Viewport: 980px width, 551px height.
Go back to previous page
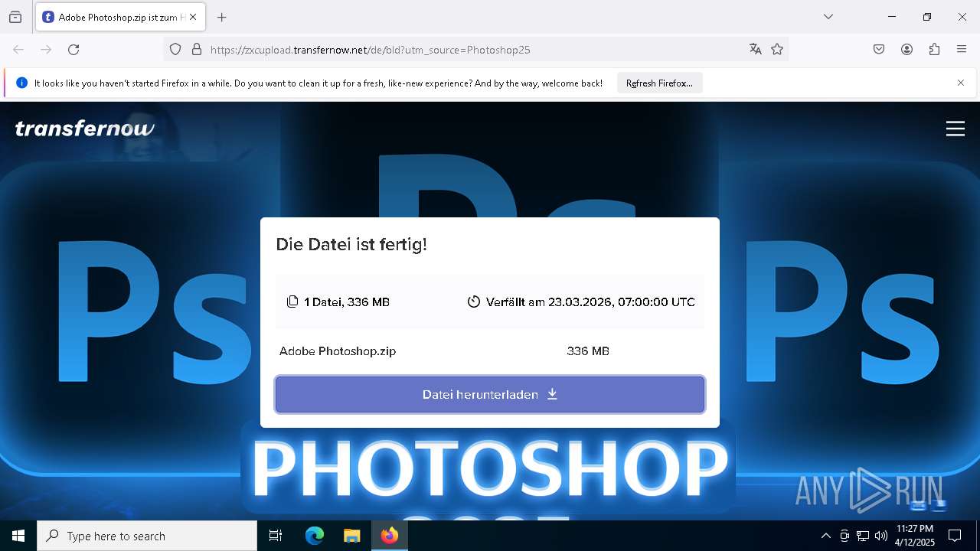pyautogui.click(x=18, y=50)
